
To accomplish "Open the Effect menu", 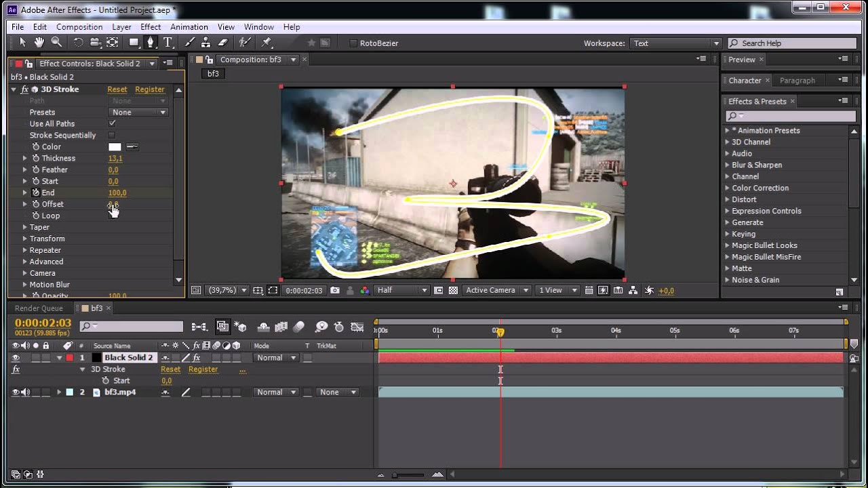I will click(151, 27).
